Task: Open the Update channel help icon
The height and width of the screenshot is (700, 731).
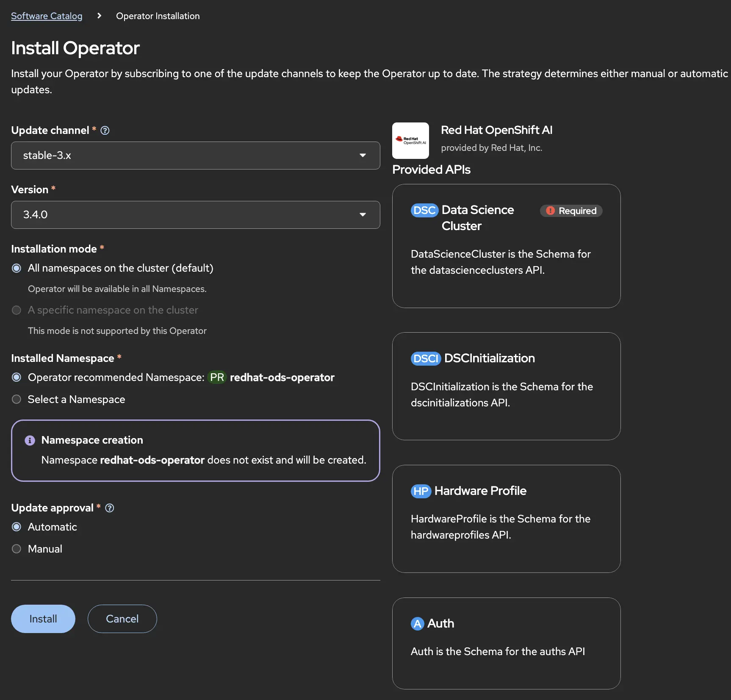Action: coord(105,131)
